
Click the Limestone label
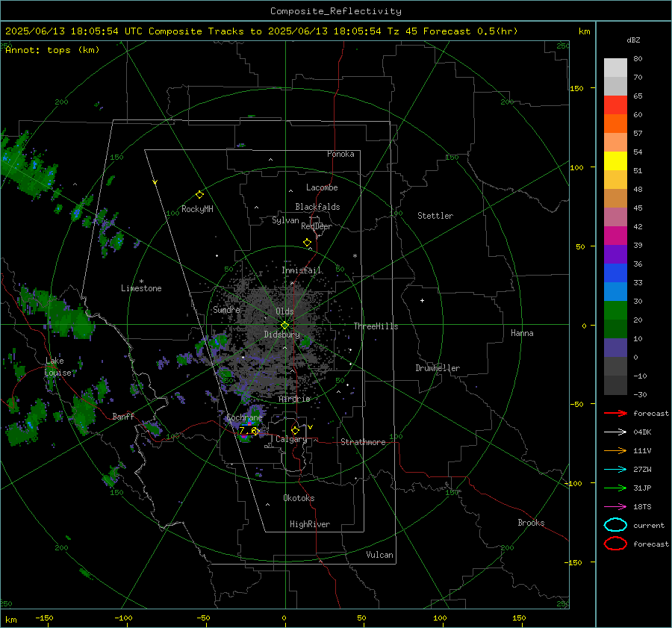(x=141, y=288)
